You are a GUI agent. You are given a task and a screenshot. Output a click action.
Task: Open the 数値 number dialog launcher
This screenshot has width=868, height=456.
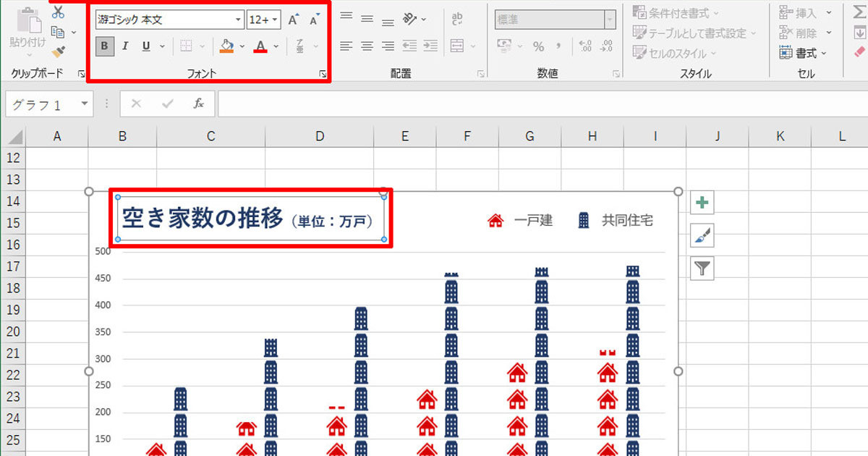[x=616, y=74]
